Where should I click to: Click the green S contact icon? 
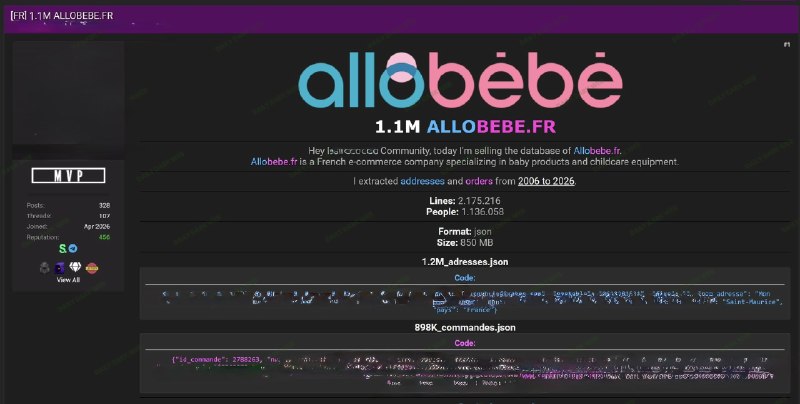62,248
